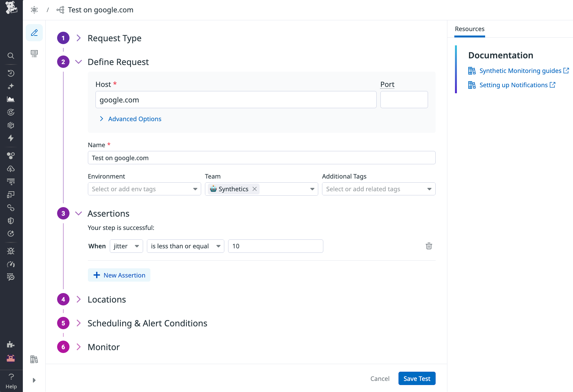Click the lightning bolt events icon
This screenshot has height=392, width=573.
pyautogui.click(x=11, y=138)
